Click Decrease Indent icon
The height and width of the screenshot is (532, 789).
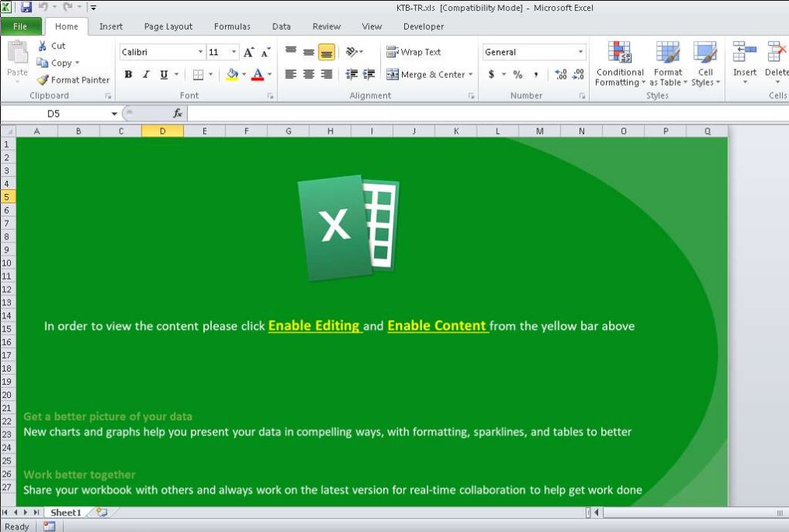[351, 75]
